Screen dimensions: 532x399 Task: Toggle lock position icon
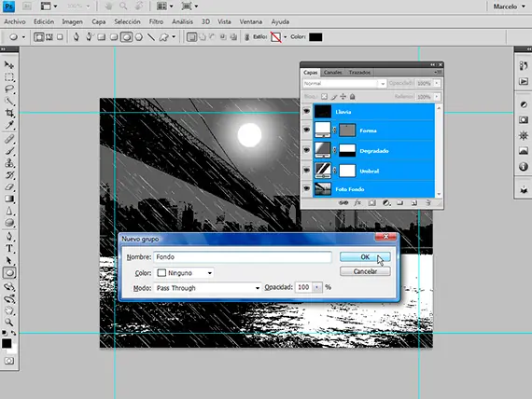click(343, 97)
